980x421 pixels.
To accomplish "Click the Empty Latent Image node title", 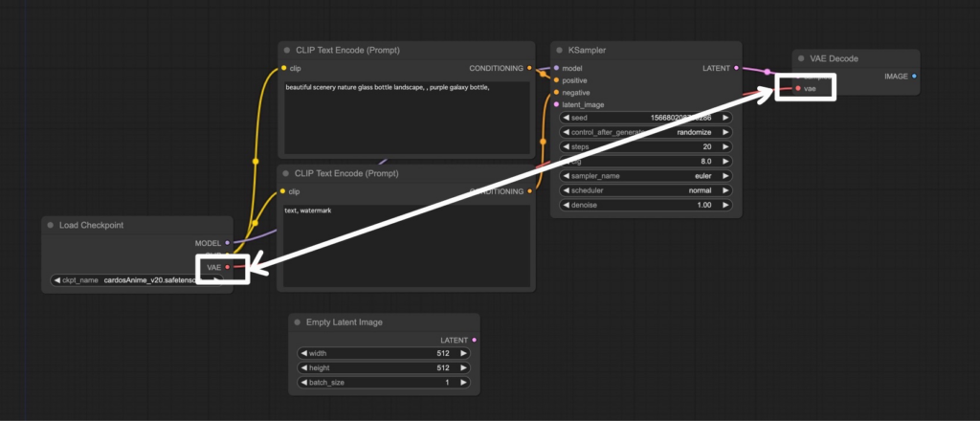I will (345, 321).
